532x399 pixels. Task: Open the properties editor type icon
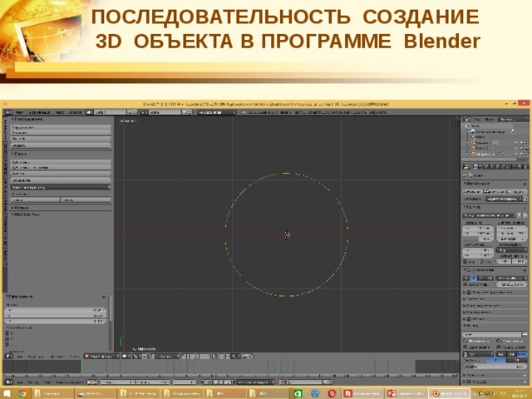[467, 166]
